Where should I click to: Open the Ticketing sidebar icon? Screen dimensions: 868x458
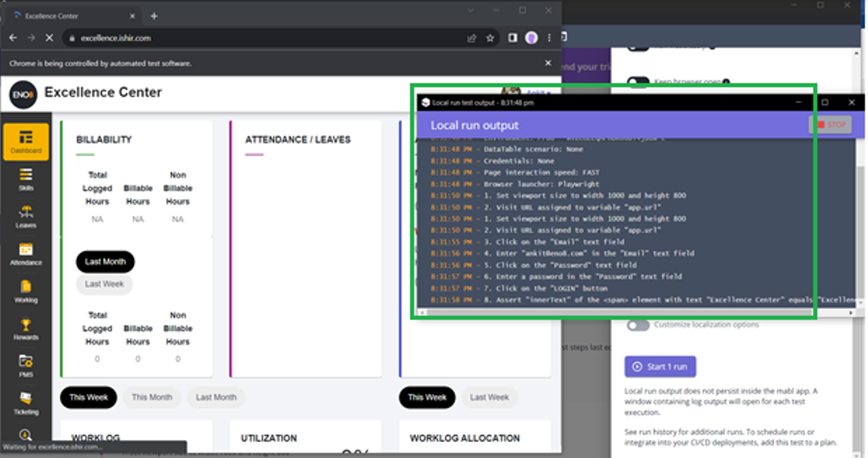coord(26,403)
